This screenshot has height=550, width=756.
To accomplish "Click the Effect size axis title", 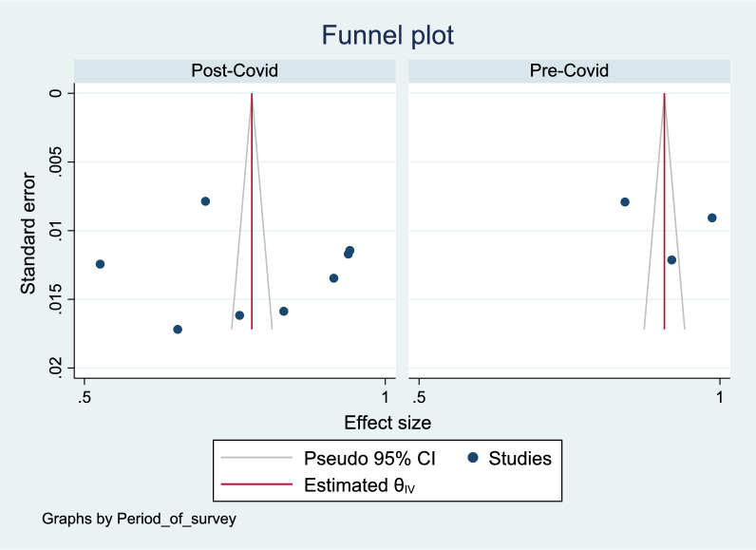I will click(x=387, y=423).
